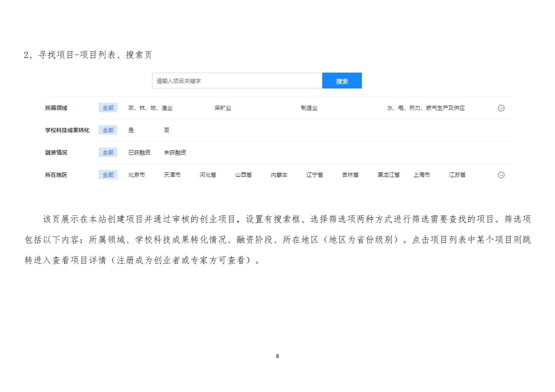Filter by 采矿业 field
Image resolution: width=555 pixels, height=392 pixels.
(x=222, y=108)
